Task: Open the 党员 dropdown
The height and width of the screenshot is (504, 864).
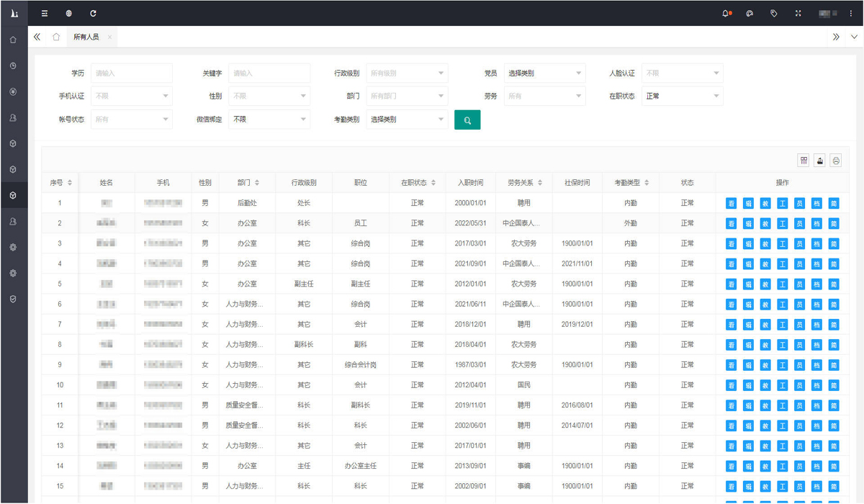Action: pyautogui.click(x=544, y=73)
